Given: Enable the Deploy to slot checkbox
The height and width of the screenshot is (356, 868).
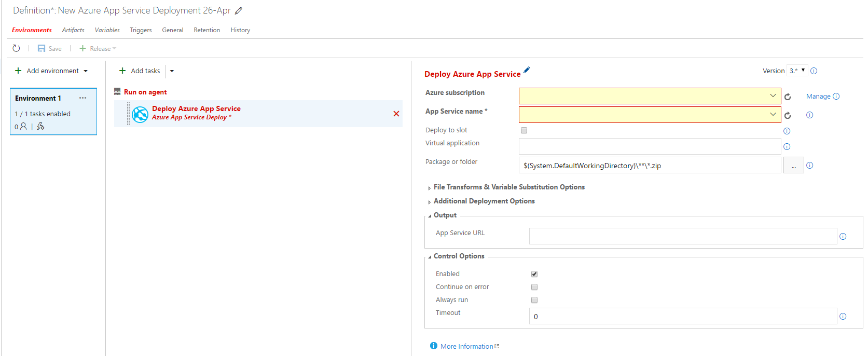Looking at the screenshot, I should [524, 130].
